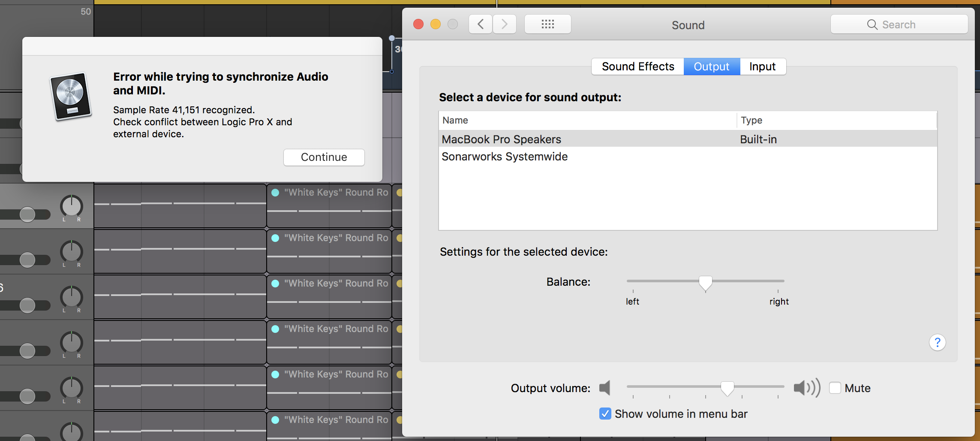This screenshot has height=441, width=980.
Task: Uncheck Show volume in menu bar
Action: click(x=605, y=414)
